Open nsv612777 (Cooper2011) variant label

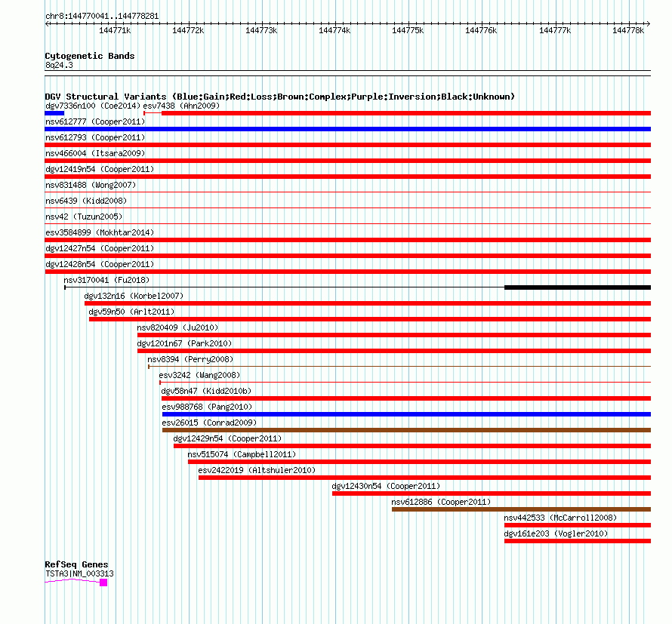(x=95, y=121)
